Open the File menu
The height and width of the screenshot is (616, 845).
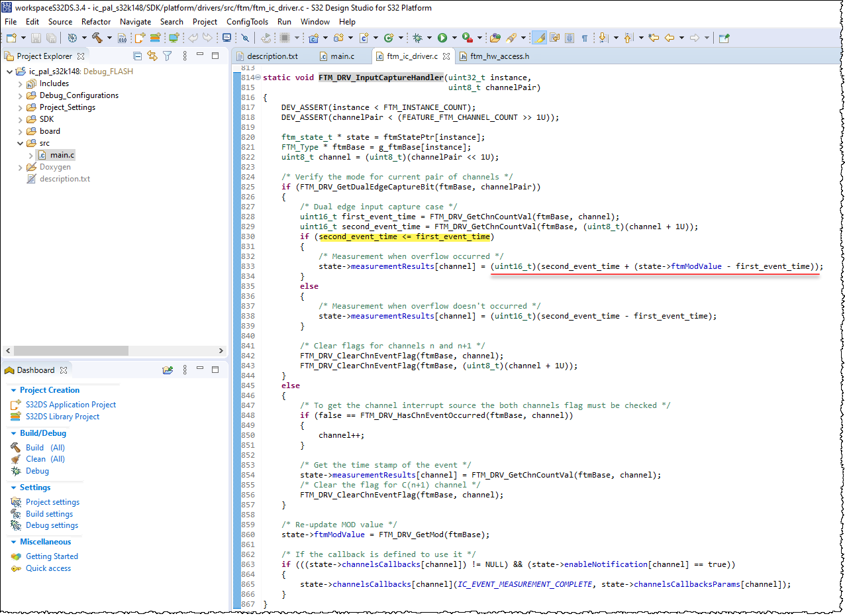pos(11,22)
